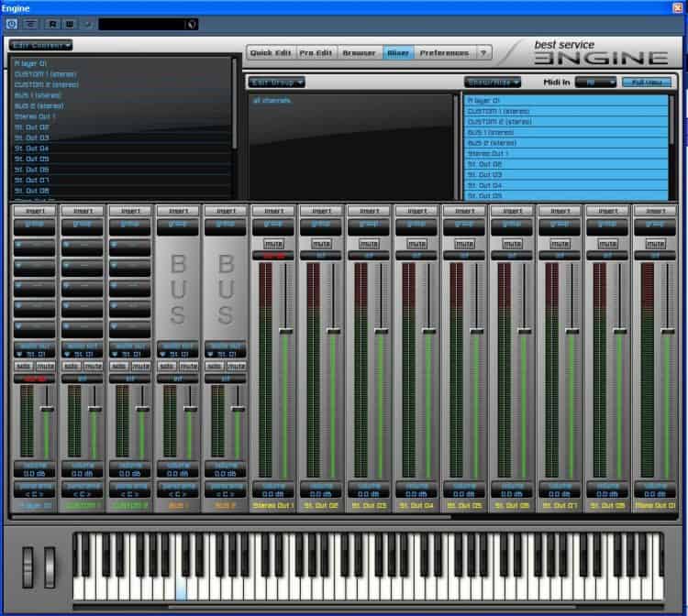Enable the R read automation icon
Screen dimensions: 688x616
click(52, 24)
